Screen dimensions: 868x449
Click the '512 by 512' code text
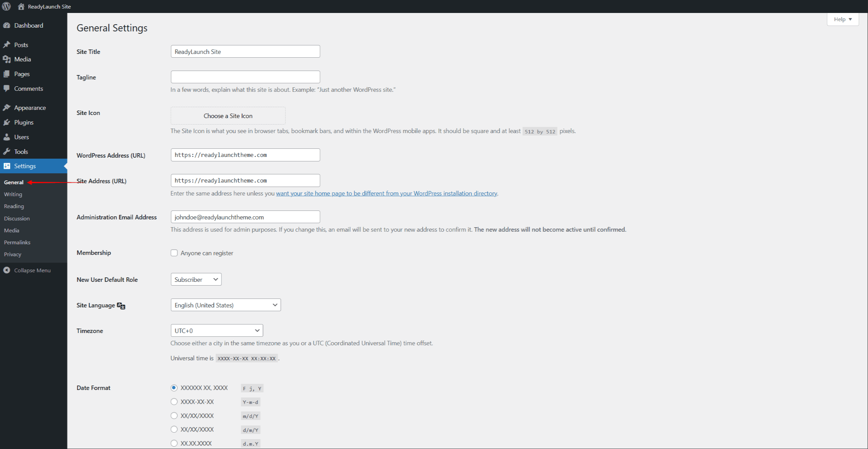click(x=540, y=131)
